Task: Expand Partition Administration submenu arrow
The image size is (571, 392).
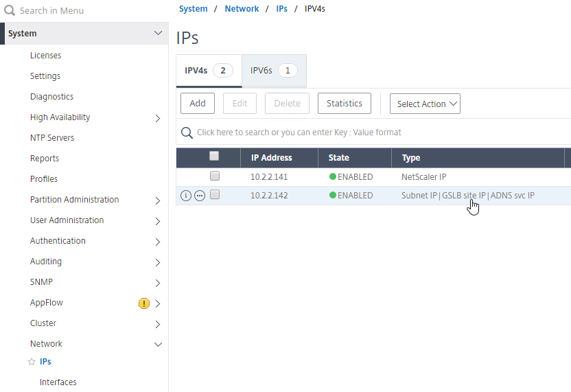Action: pos(158,200)
